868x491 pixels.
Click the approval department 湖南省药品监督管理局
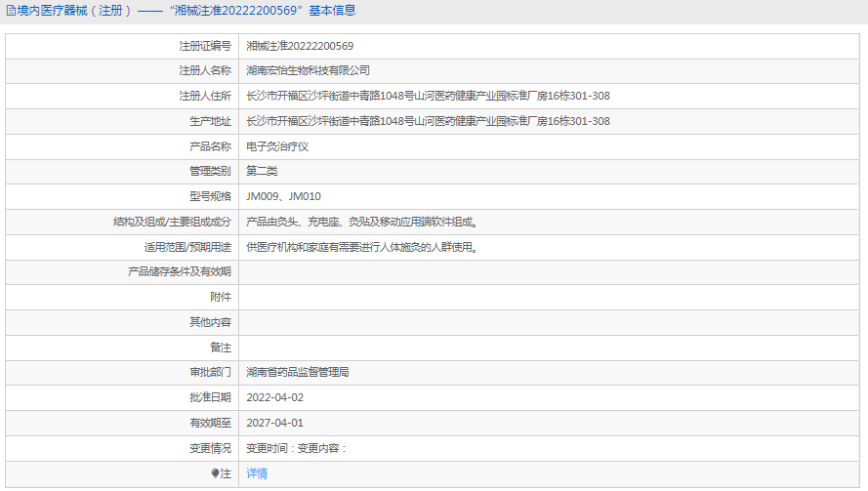(297, 372)
